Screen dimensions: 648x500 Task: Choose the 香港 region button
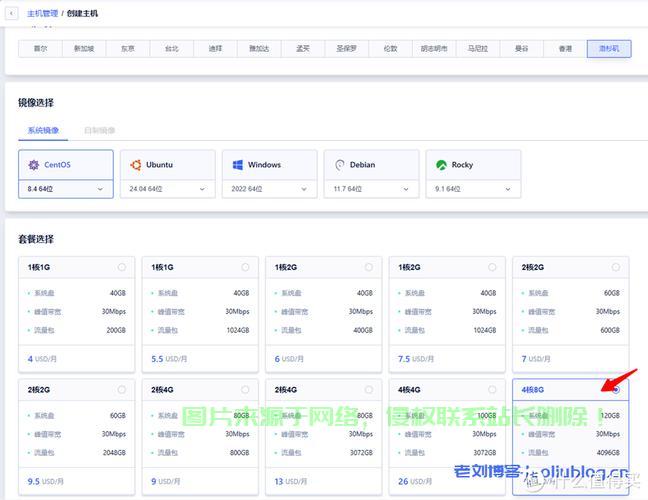point(565,48)
